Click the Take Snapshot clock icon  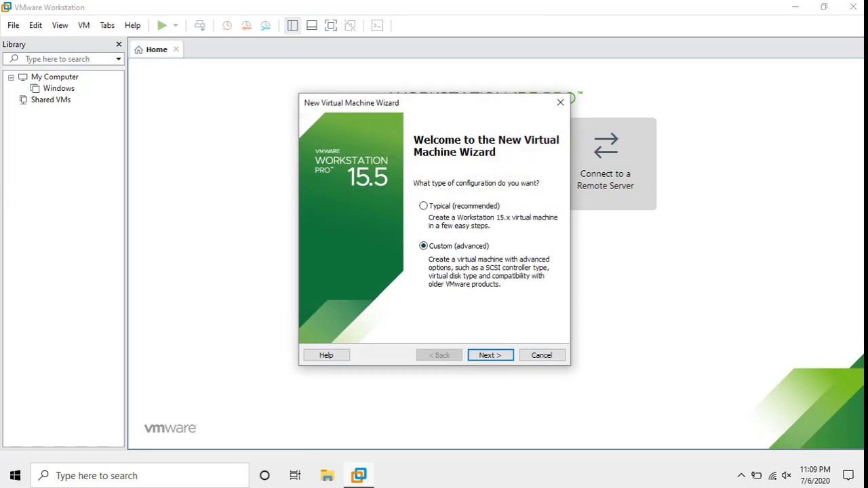(x=227, y=26)
